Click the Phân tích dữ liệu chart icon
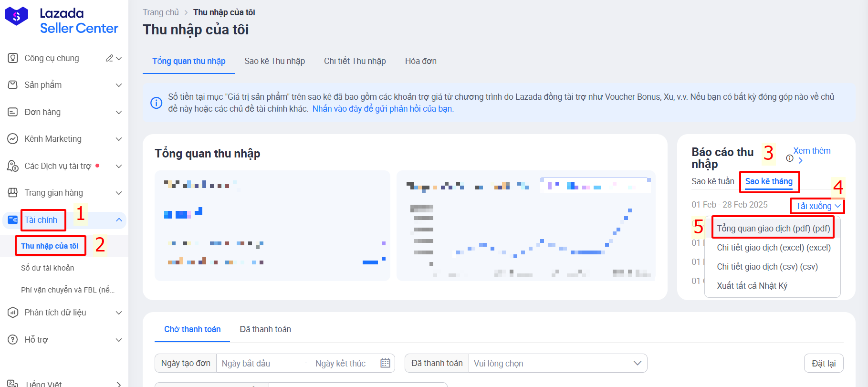The height and width of the screenshot is (387, 868). [13, 313]
